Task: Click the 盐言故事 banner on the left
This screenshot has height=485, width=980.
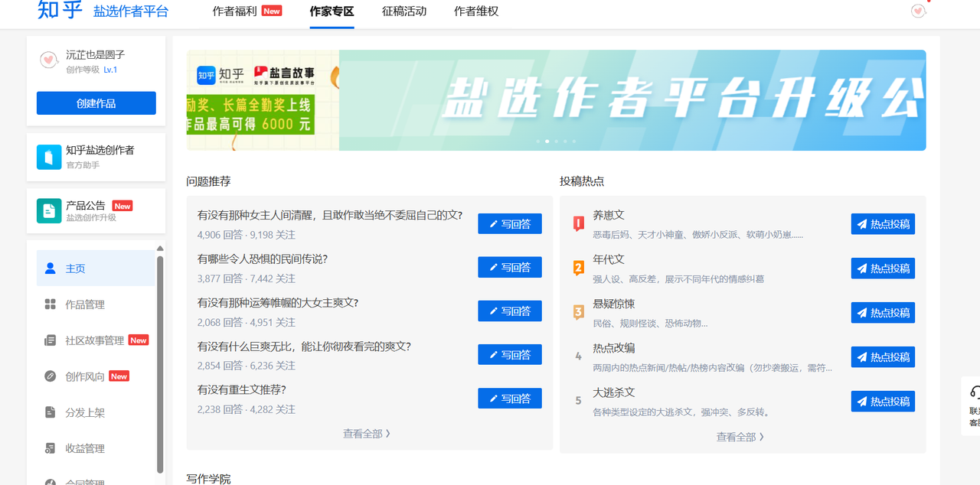Action: [263, 100]
